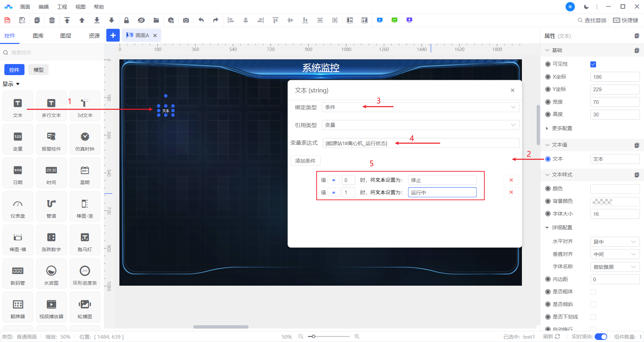Click the lock icon in toolbar
Viewport: 644px width, 342px height.
coord(126,20)
